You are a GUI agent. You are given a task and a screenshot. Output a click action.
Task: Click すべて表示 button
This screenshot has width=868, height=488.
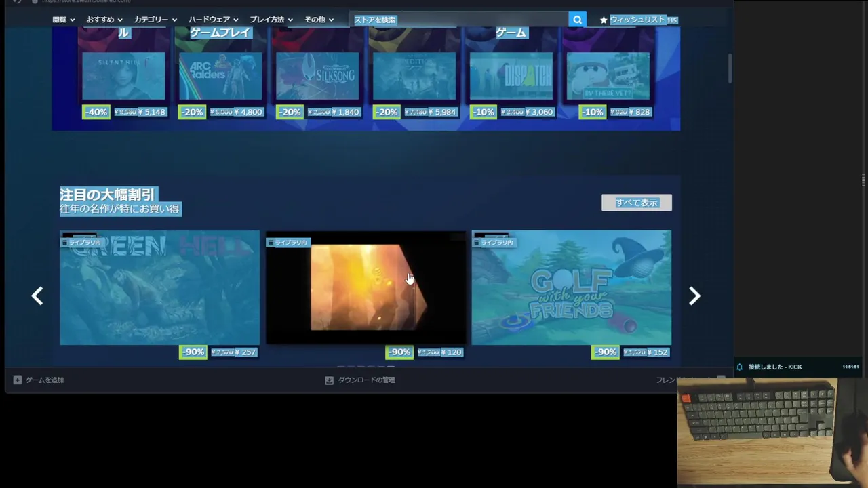click(637, 203)
